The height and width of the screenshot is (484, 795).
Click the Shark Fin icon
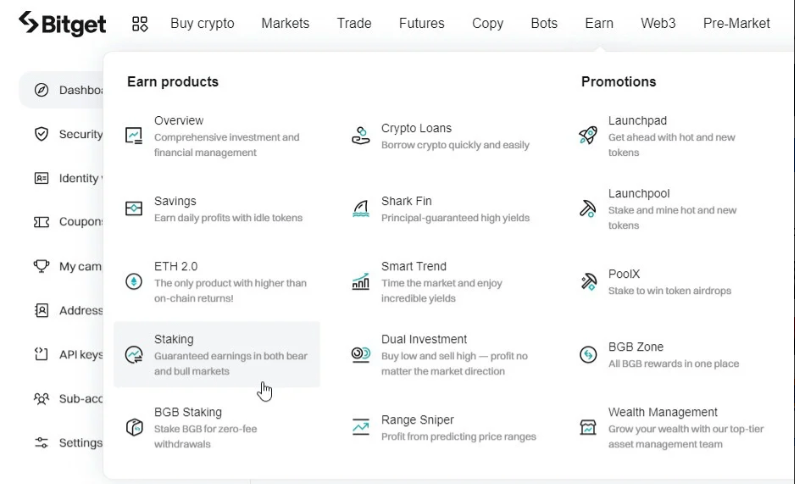361,209
